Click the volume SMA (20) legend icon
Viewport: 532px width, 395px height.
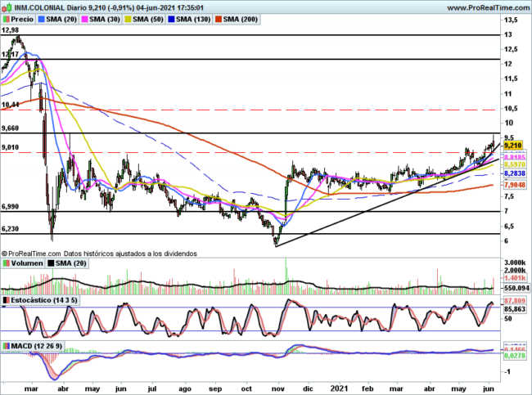(51, 264)
